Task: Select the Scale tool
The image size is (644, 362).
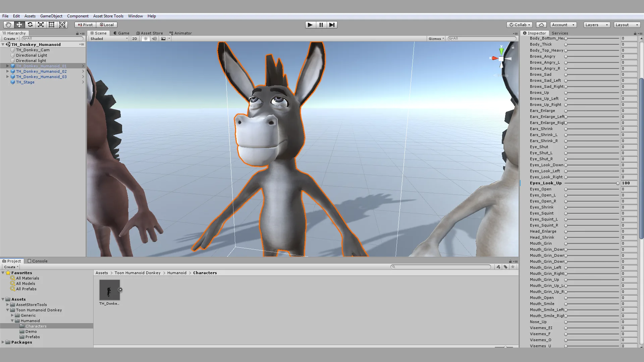Action: click(41, 24)
